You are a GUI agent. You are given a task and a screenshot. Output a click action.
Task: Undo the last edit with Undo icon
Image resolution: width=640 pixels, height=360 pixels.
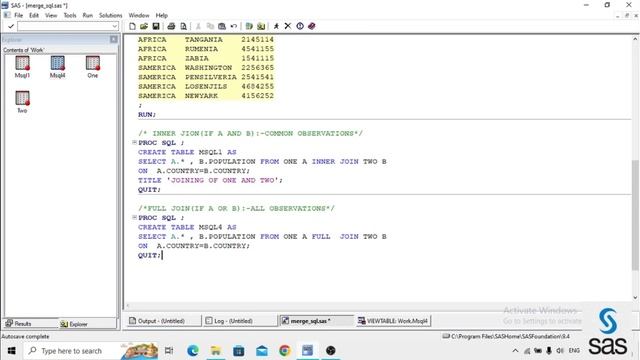click(233, 26)
